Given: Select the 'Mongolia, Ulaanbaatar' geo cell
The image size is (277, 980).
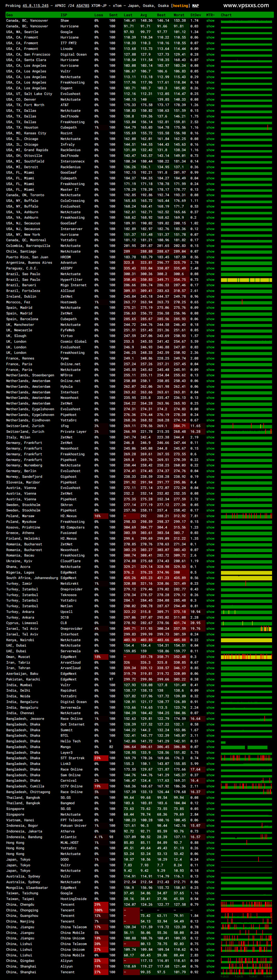Looking at the screenshot, I should pos(27,888).
